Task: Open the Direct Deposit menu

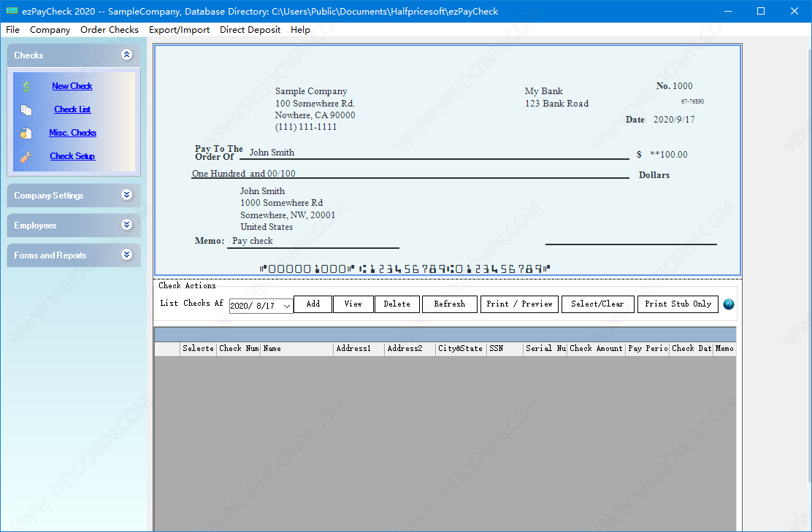Action: tap(250, 29)
